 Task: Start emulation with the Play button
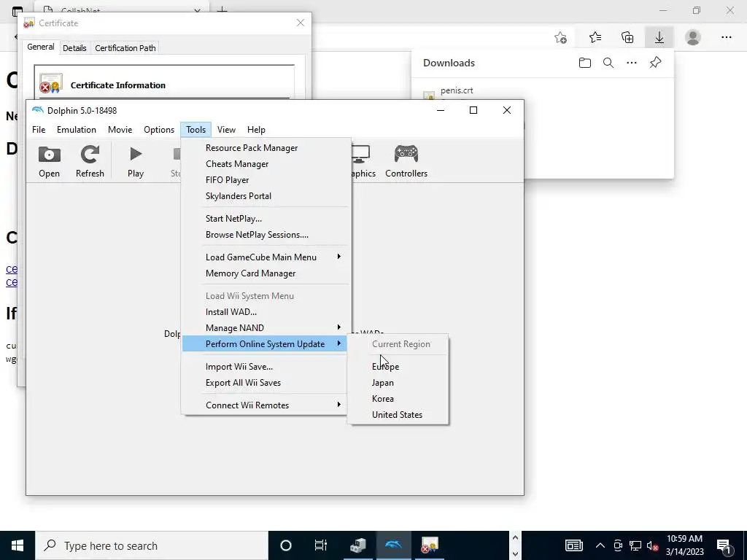coord(135,162)
